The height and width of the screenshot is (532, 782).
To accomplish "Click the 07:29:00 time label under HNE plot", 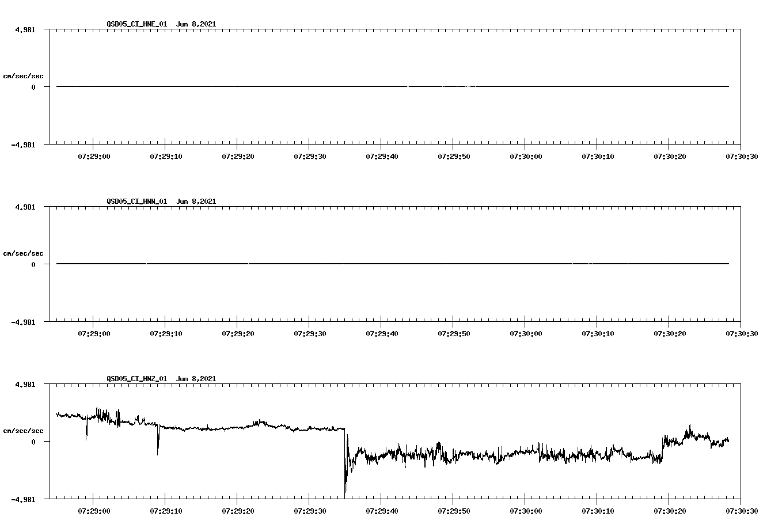I will pos(94,156).
